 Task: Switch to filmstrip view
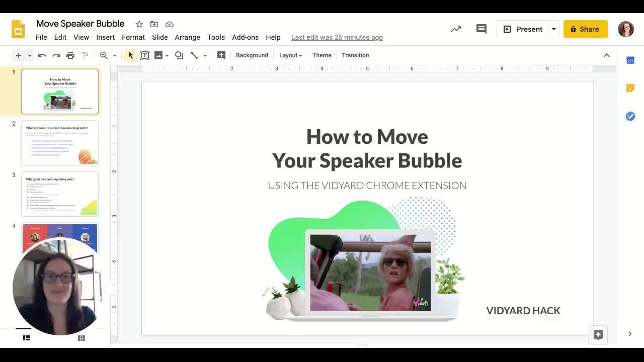pyautogui.click(x=27, y=338)
